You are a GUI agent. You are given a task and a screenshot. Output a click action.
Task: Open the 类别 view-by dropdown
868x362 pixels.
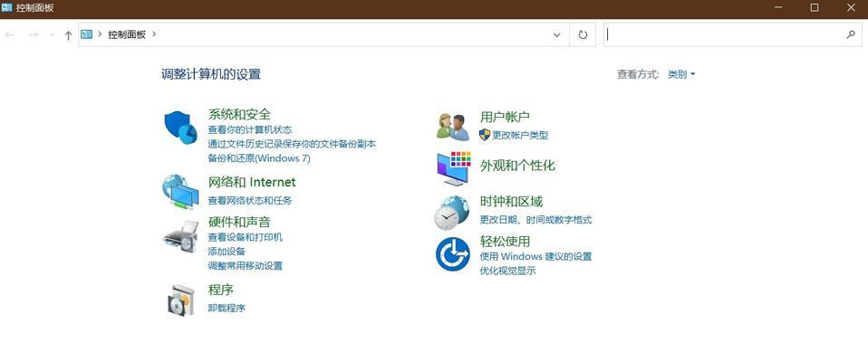(x=681, y=74)
